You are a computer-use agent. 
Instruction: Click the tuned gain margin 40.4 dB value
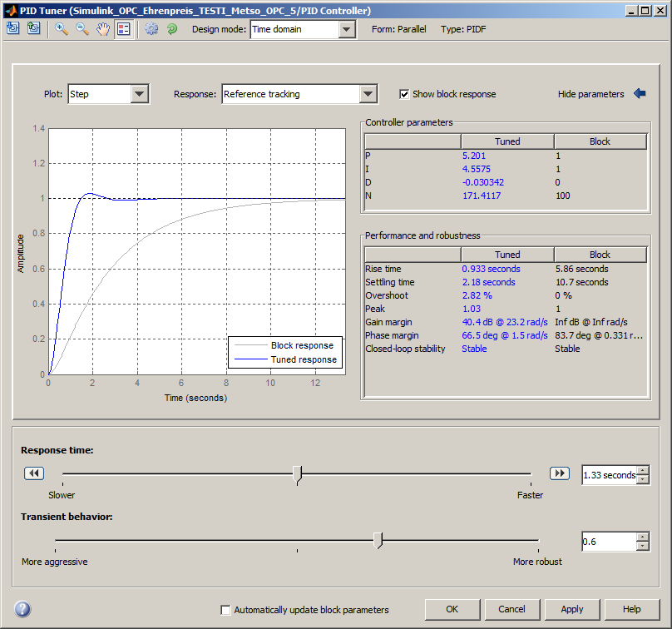505,322
